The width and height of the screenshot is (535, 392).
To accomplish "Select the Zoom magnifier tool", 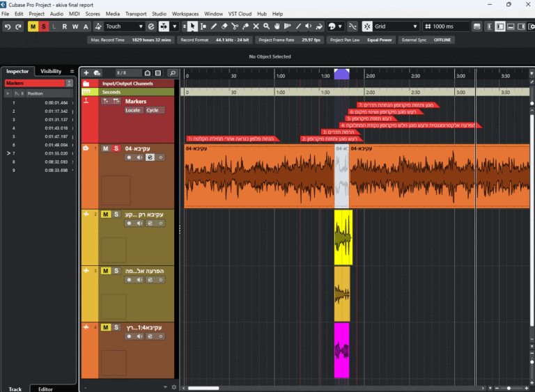I will [267, 26].
